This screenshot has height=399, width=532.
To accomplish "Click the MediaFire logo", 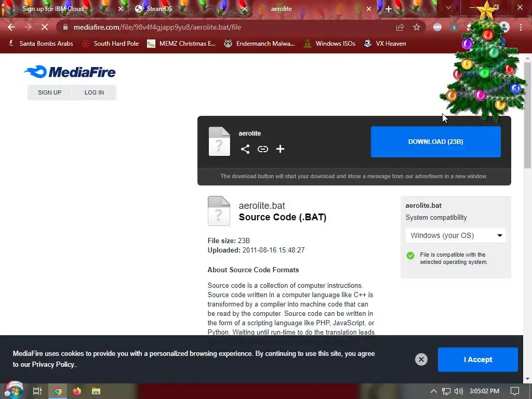I will pyautogui.click(x=70, y=72).
